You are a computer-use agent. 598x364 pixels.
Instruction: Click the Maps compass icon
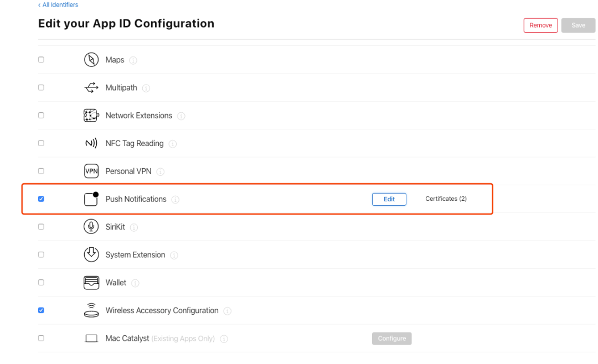91,60
